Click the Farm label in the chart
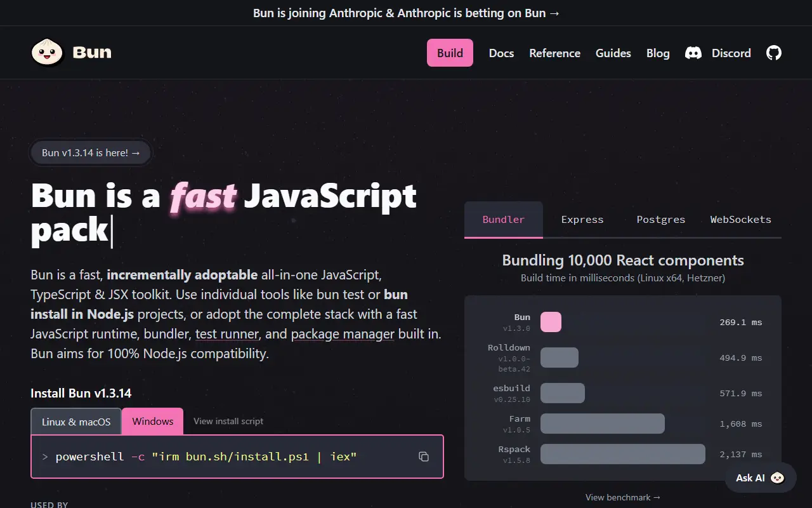This screenshot has height=508, width=812. (520, 419)
